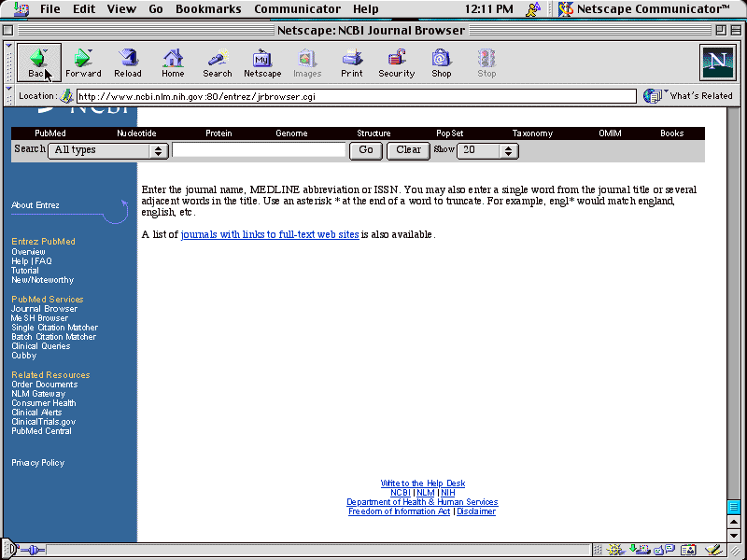This screenshot has height=560, width=747.
Task: Open the What's Related button
Action: point(687,96)
